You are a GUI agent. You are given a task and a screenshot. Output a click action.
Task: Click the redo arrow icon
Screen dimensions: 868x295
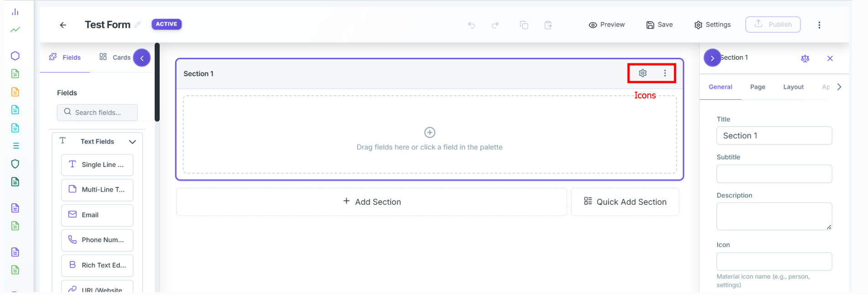click(x=495, y=25)
